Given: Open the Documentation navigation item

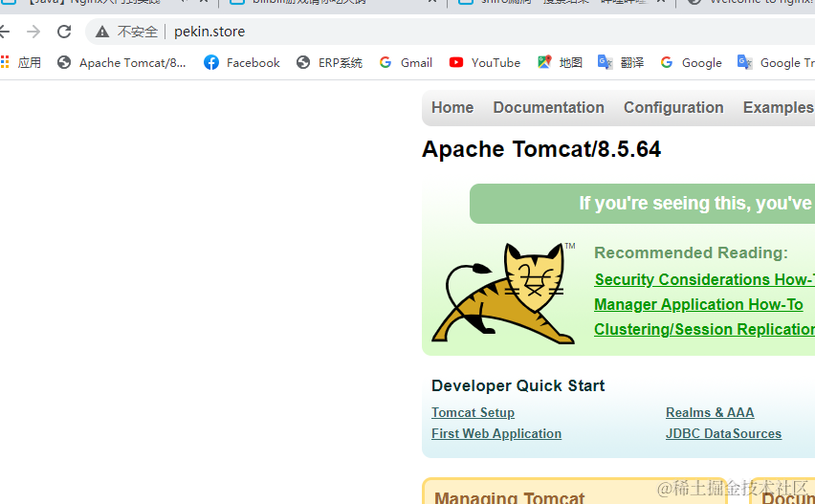Looking at the screenshot, I should [548, 107].
